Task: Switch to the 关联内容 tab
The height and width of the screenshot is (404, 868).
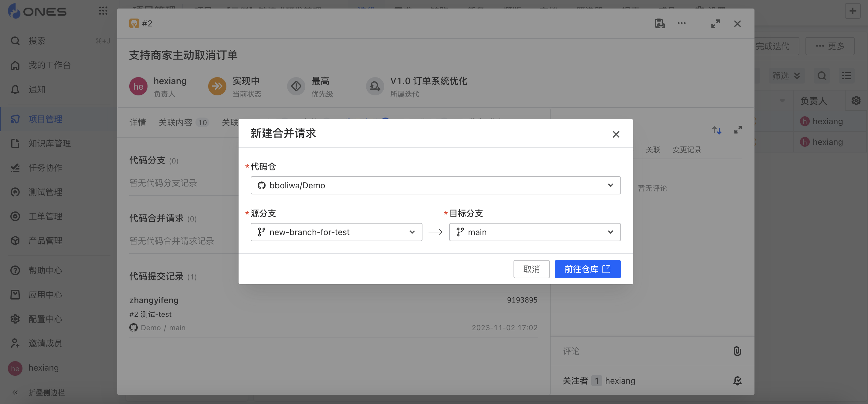Action: (x=183, y=122)
